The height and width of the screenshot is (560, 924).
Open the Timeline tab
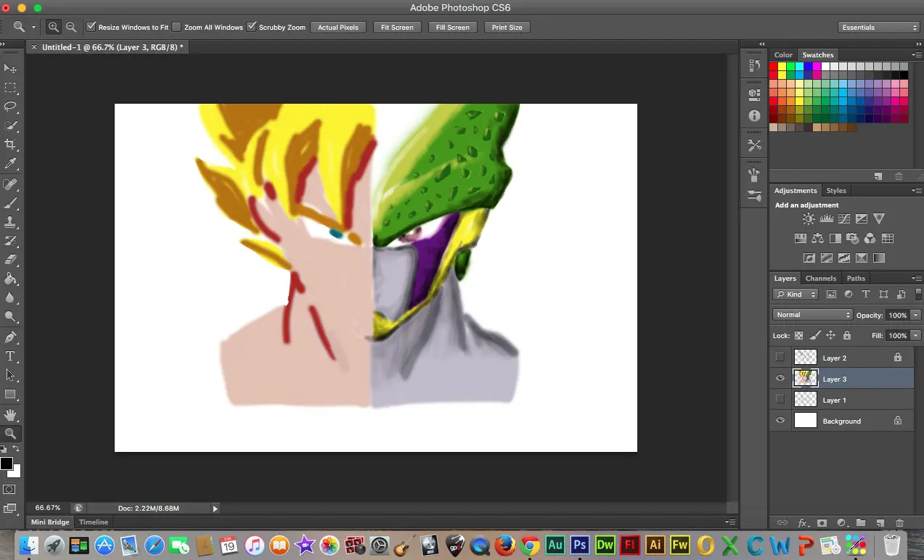pyautogui.click(x=94, y=522)
